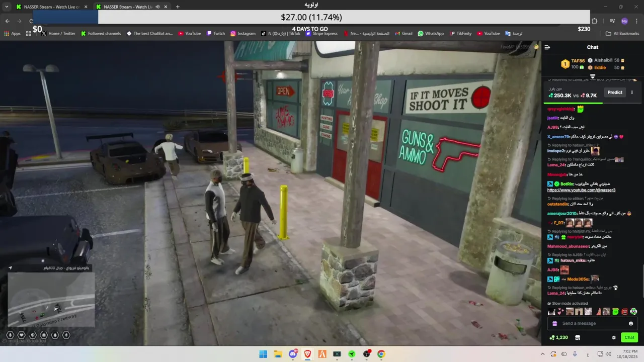644x362 pixels.
Task: Open Discord from the taskbar
Action: [293, 354]
